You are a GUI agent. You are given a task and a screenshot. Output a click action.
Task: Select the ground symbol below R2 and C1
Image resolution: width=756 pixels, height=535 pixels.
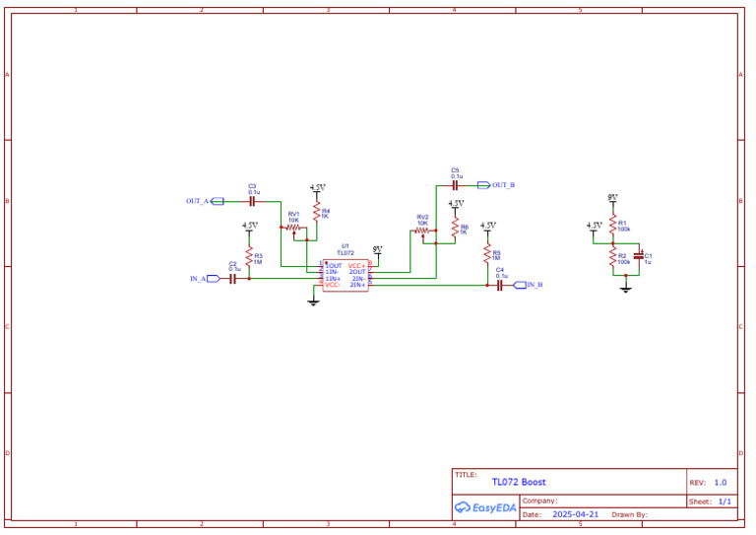point(626,289)
